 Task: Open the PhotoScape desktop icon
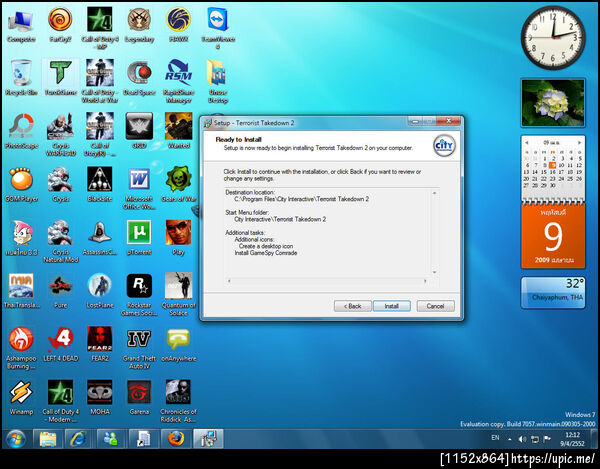21,131
